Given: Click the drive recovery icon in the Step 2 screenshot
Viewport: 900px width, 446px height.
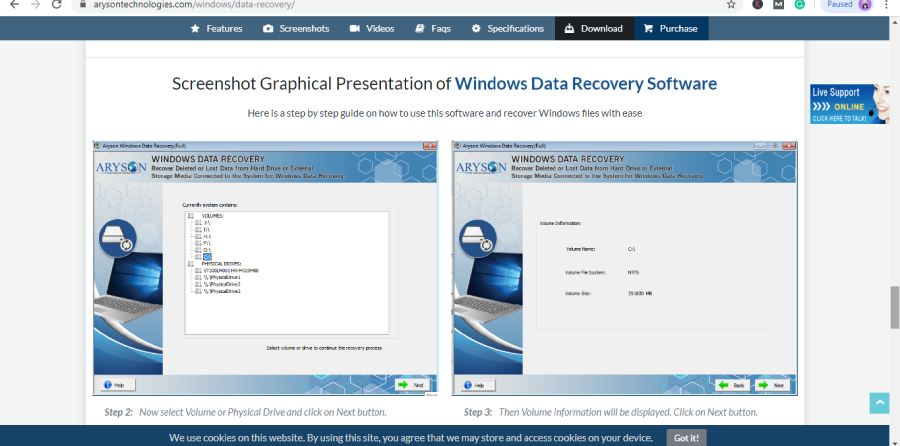Looking at the screenshot, I should 118,238.
